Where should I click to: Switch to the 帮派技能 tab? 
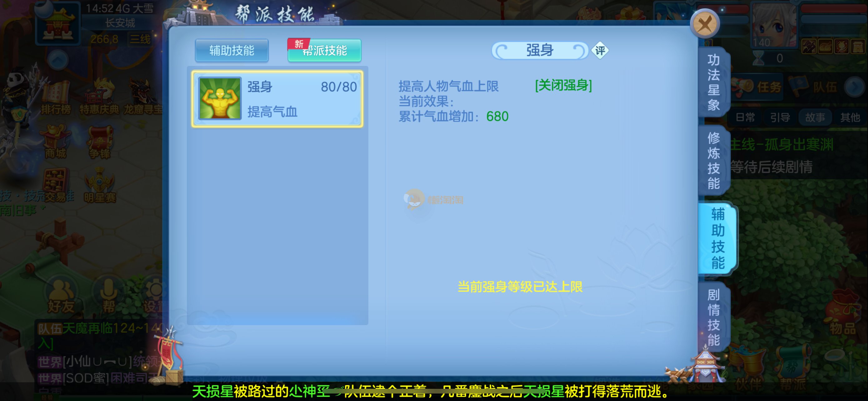point(325,51)
